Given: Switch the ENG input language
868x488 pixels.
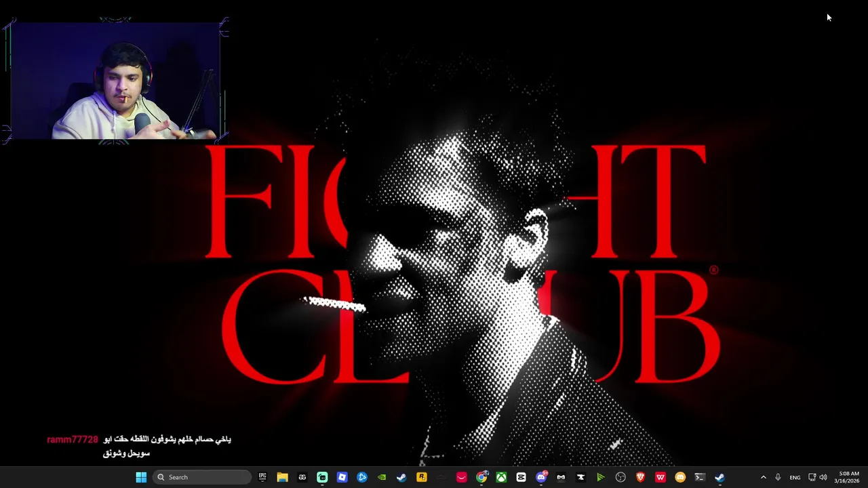Looking at the screenshot, I should (795, 477).
